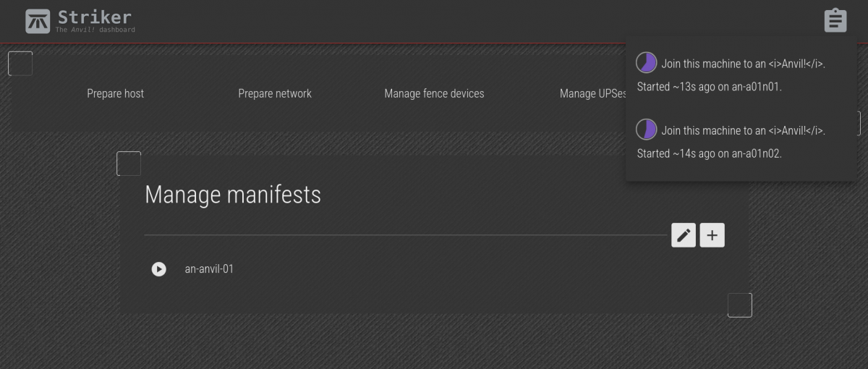Click the Manage manifests panel top-left corner square
The height and width of the screenshot is (369, 868).
[129, 164]
